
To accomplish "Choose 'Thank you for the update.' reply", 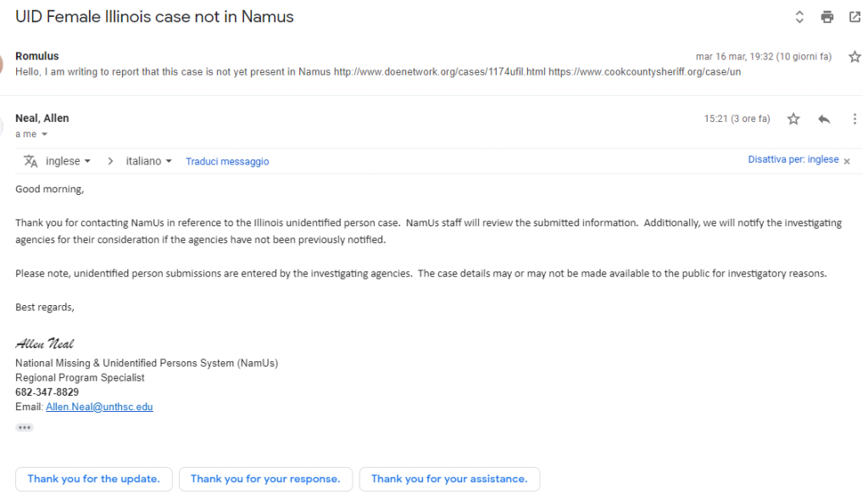I will 93,479.
